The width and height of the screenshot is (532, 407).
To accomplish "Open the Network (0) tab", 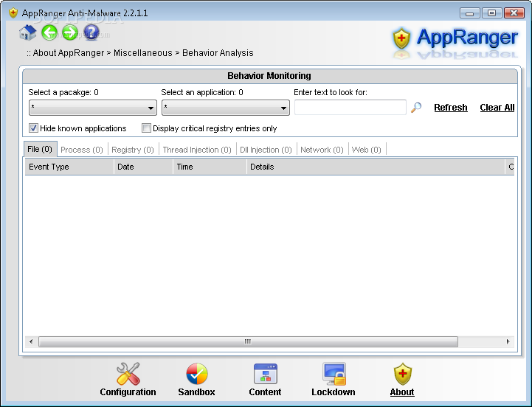I will click(322, 150).
